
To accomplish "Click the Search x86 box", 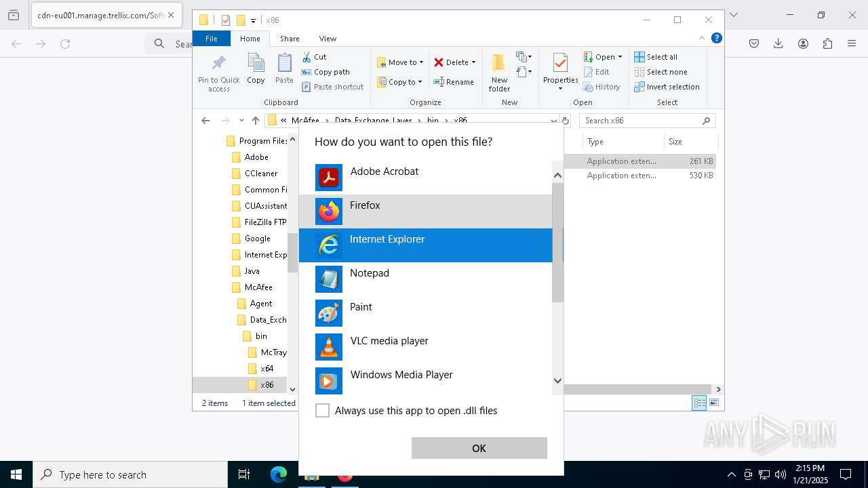I will point(647,121).
